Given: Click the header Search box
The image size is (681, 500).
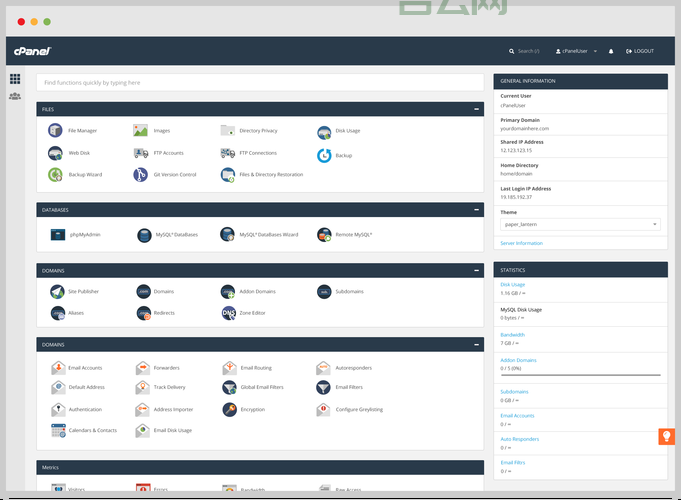Looking at the screenshot, I should [525, 51].
